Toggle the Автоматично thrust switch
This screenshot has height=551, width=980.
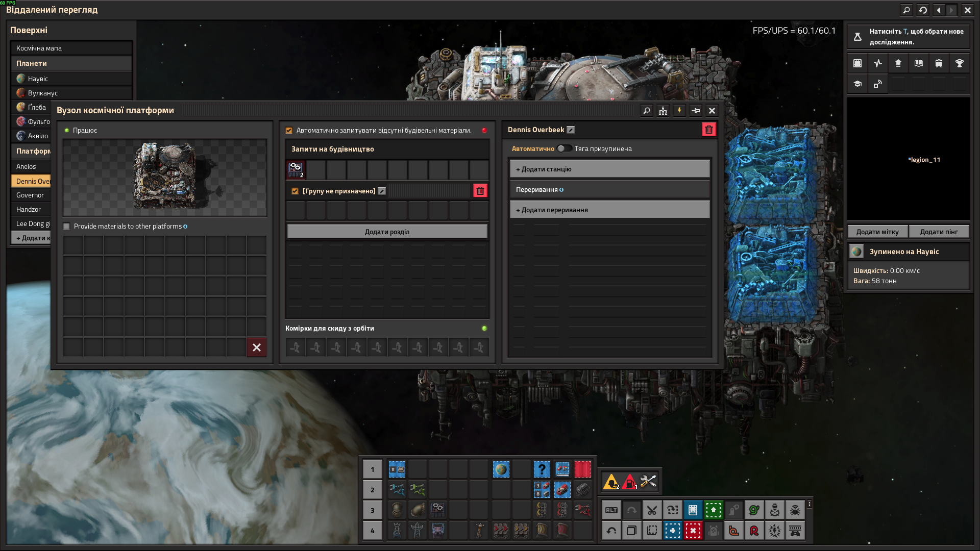click(x=564, y=148)
